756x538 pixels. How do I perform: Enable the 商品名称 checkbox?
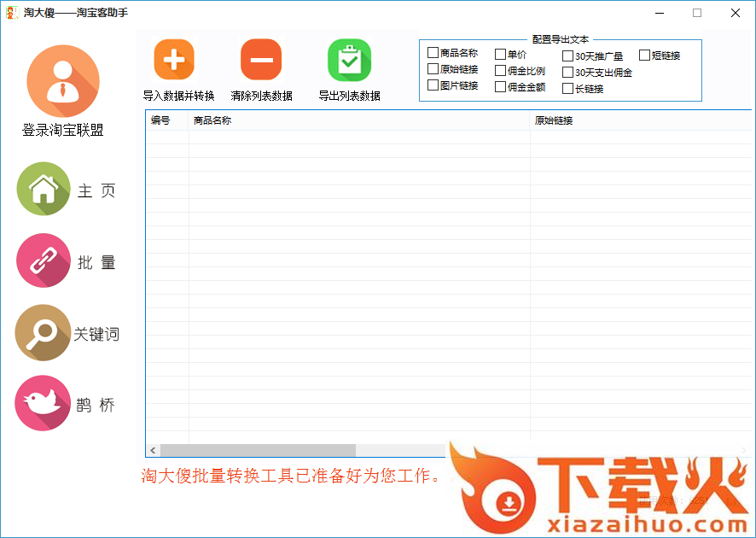click(x=433, y=53)
